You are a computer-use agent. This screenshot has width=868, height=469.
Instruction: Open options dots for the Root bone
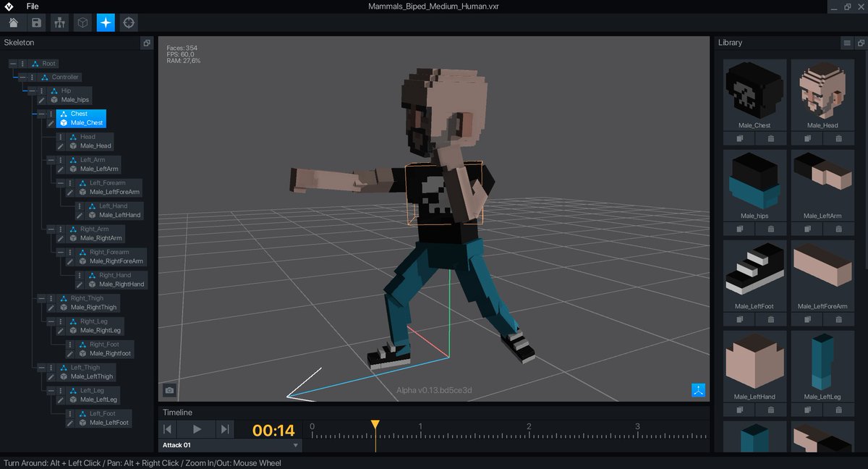tap(22, 64)
